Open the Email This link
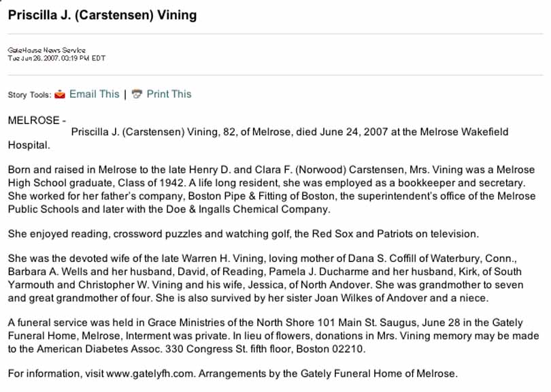Image resolution: width=551 pixels, height=392 pixels. click(94, 94)
